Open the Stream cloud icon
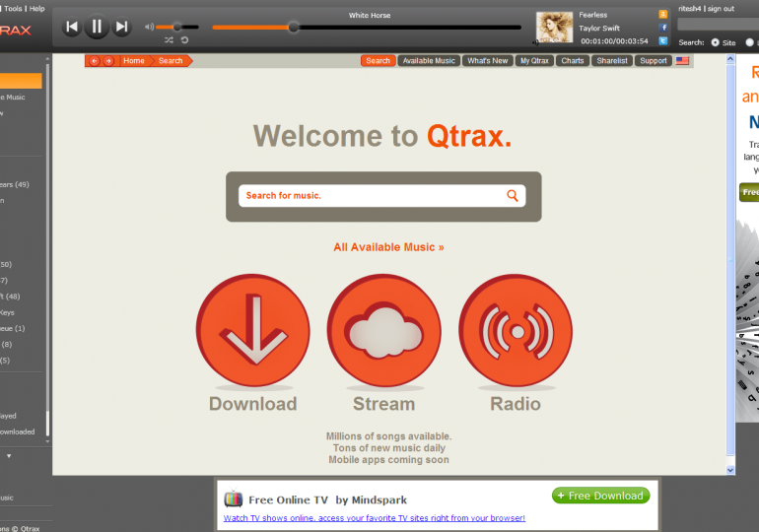Screen dimensions: 759x532 click(x=383, y=330)
